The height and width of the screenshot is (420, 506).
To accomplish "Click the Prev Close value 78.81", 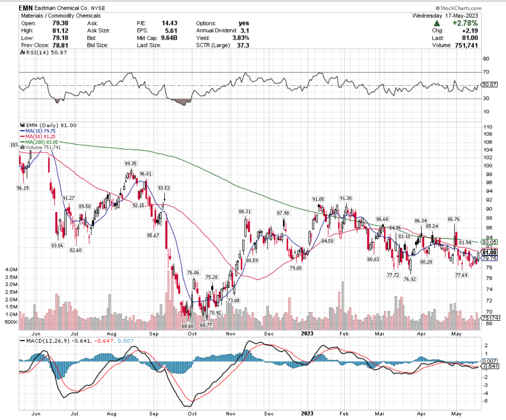I will coord(60,45).
